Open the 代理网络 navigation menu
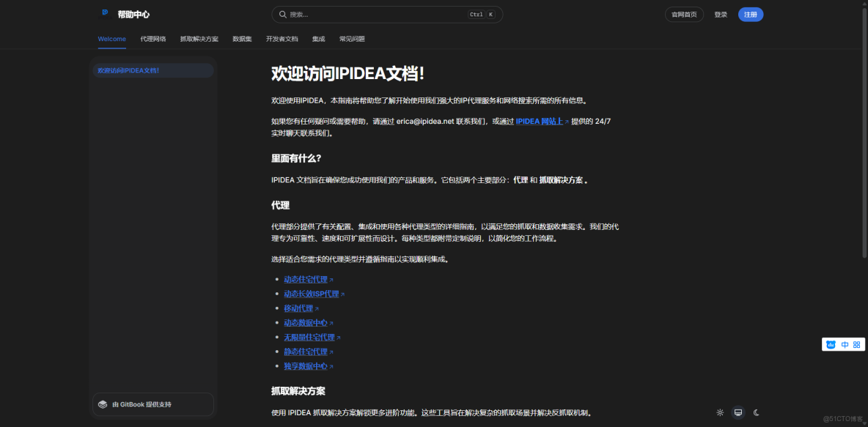The height and width of the screenshot is (427, 868). tap(152, 39)
